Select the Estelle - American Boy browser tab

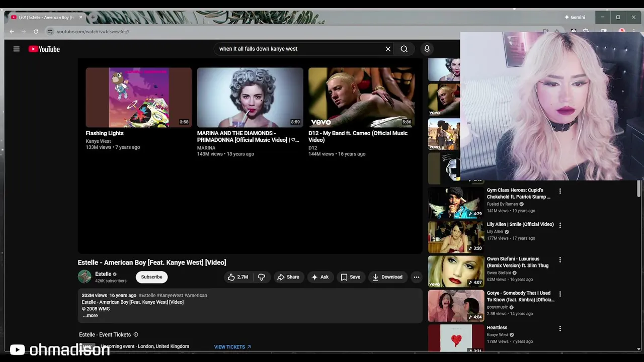tap(46, 17)
